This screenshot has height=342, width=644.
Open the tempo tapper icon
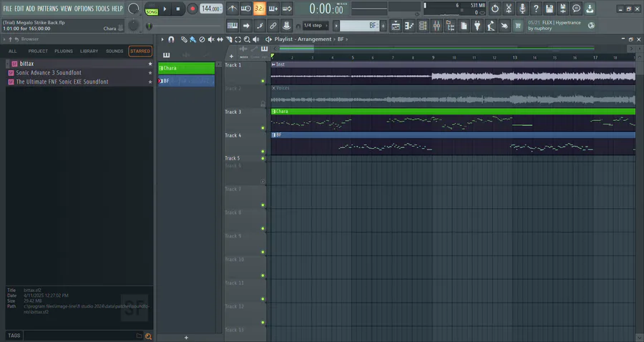coord(491,26)
